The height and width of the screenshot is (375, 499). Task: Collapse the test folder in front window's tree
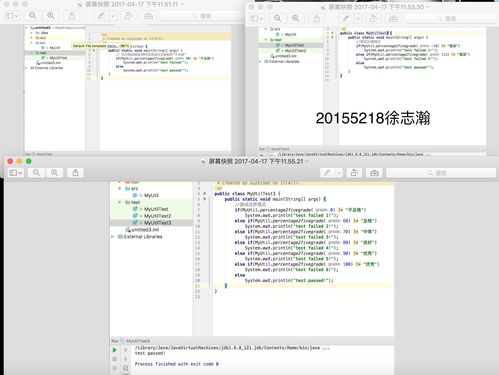[x=120, y=202]
